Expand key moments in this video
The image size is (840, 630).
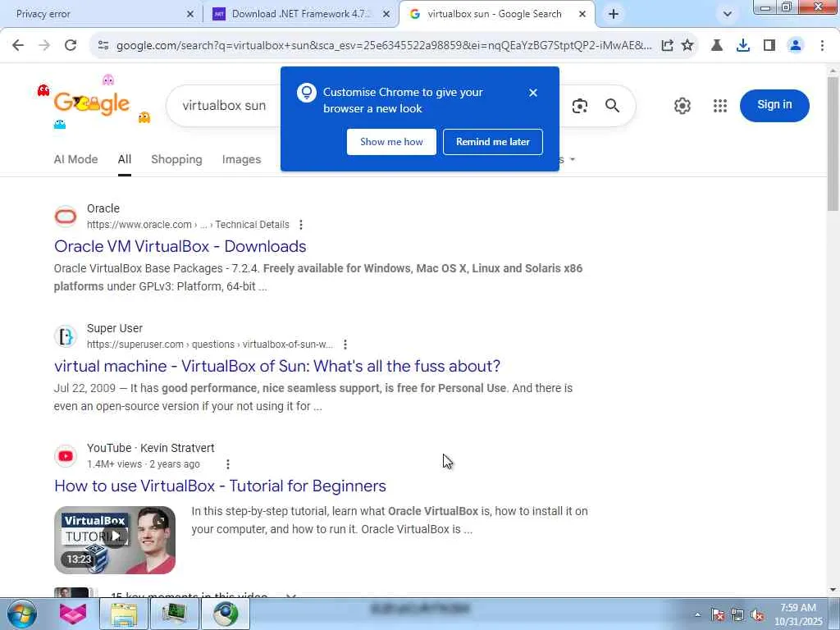click(x=291, y=596)
